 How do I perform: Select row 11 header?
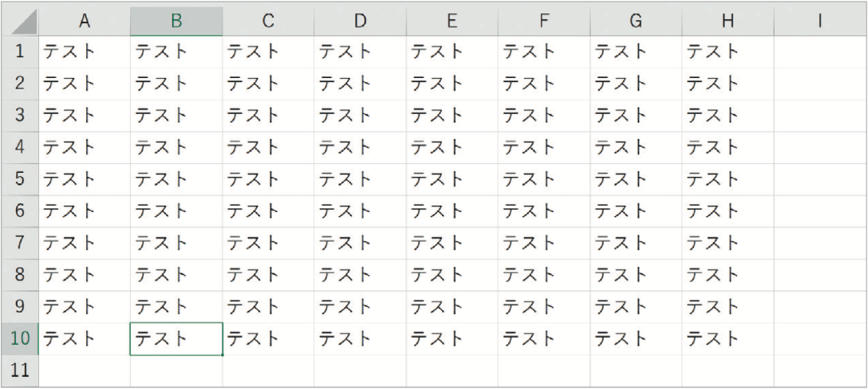coord(20,371)
